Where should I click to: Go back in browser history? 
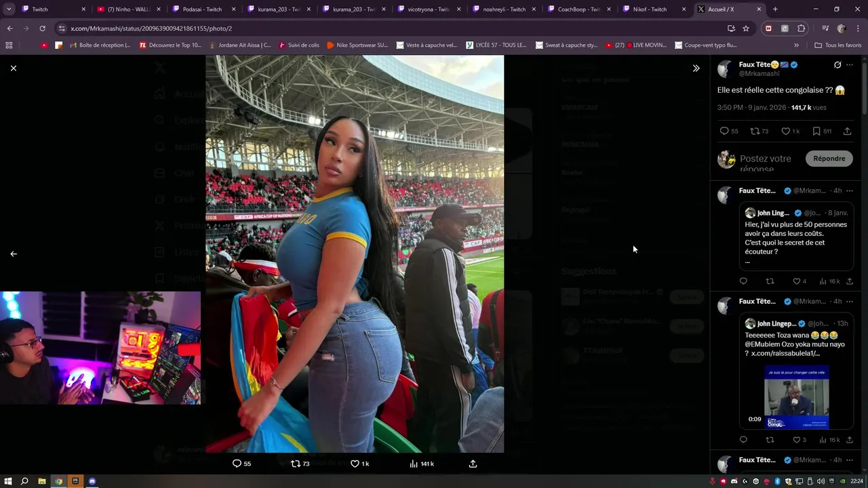[x=9, y=28]
